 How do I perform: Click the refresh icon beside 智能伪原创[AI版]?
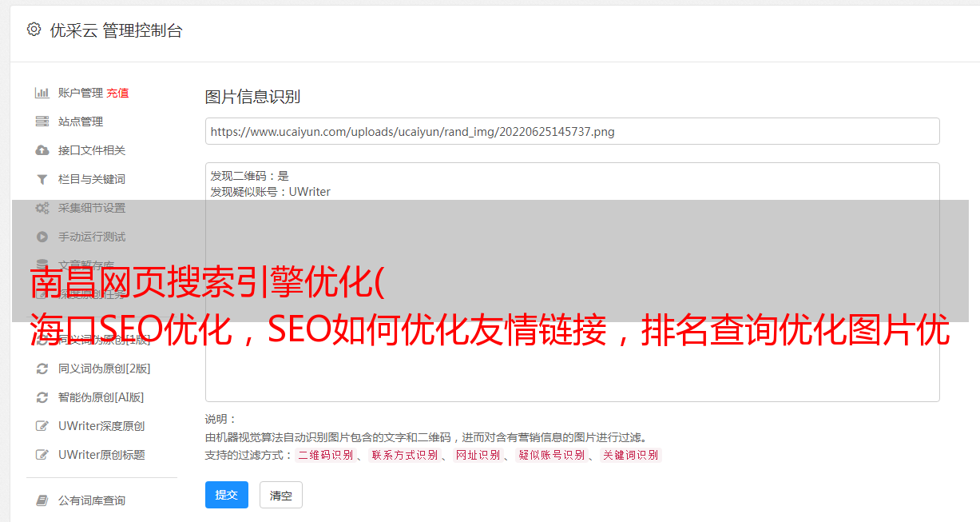[42, 397]
